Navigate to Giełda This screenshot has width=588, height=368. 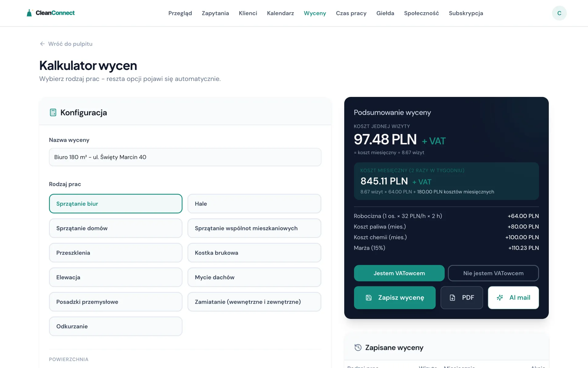385,13
